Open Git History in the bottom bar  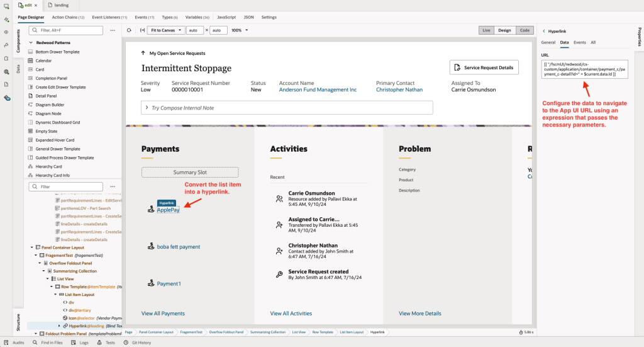pyautogui.click(x=137, y=343)
